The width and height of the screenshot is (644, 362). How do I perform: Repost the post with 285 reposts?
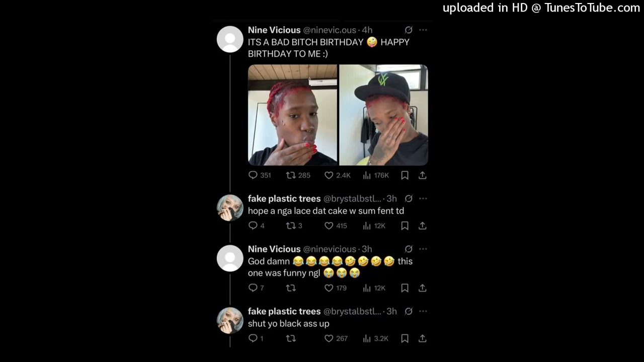click(291, 175)
